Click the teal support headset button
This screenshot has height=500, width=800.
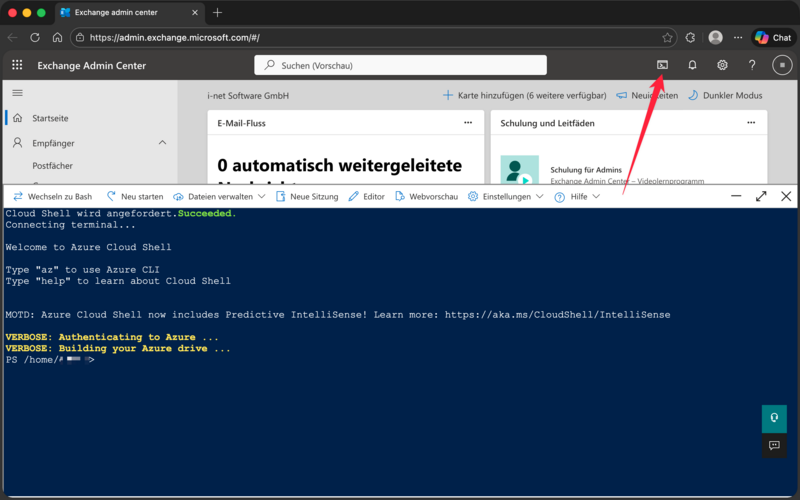click(774, 418)
